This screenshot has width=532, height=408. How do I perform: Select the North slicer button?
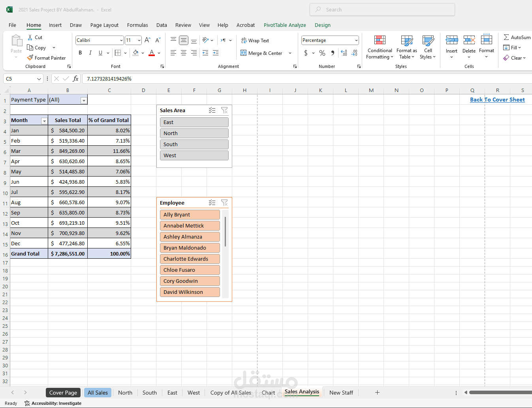(x=194, y=133)
